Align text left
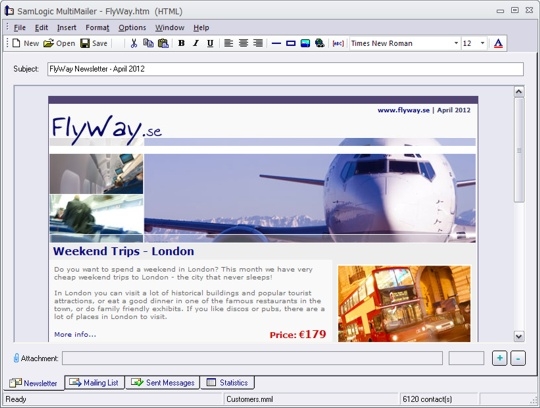The image size is (540, 408). pyautogui.click(x=228, y=43)
